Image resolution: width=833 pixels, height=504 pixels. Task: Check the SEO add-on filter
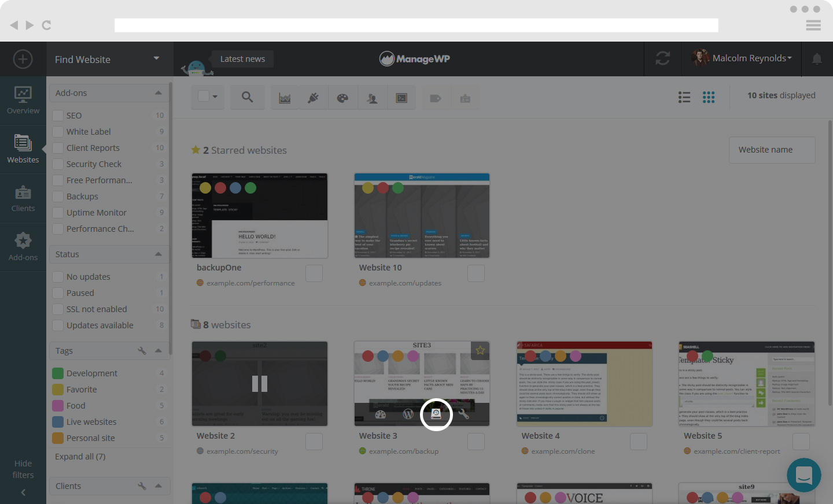point(58,116)
